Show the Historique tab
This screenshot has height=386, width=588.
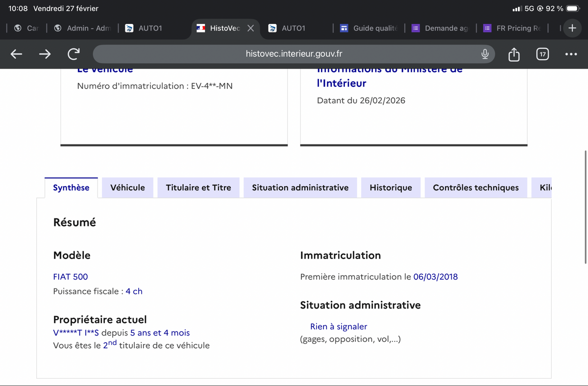pos(391,188)
